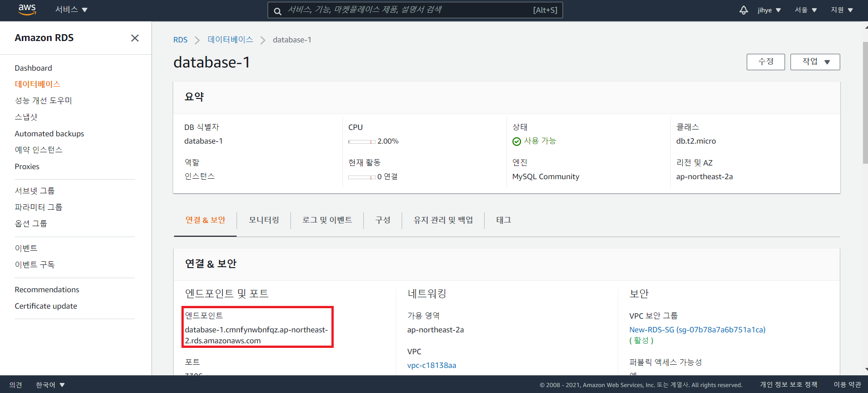Click the CPU 2.00% usage bar
The image size is (868, 393).
[362, 142]
